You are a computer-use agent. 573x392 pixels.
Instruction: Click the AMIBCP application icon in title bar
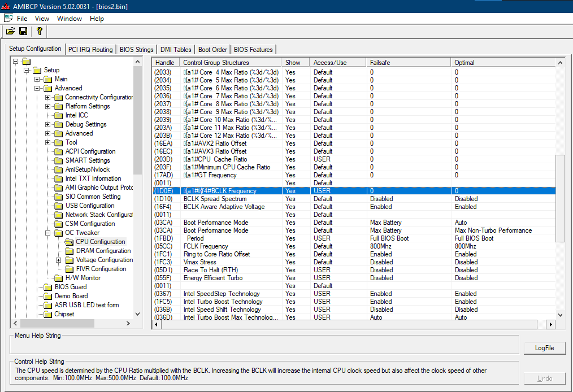(x=6, y=7)
